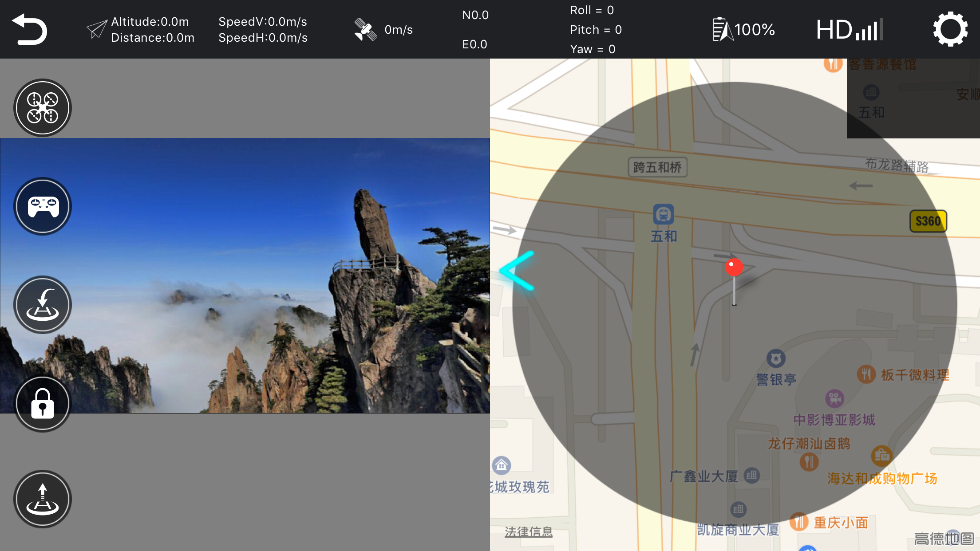Expand map with the cyan chevron arrow
The image size is (980, 551).
pyautogui.click(x=517, y=271)
